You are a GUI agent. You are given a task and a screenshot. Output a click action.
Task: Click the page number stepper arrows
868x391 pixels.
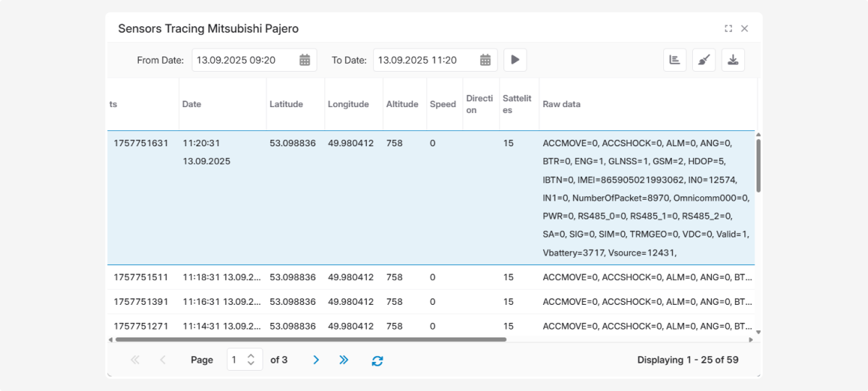(x=251, y=360)
